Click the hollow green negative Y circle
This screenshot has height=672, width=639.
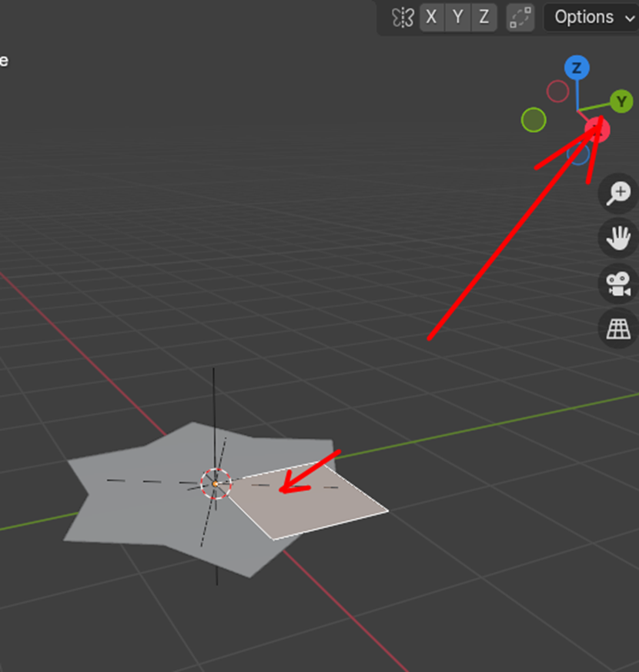click(x=534, y=120)
